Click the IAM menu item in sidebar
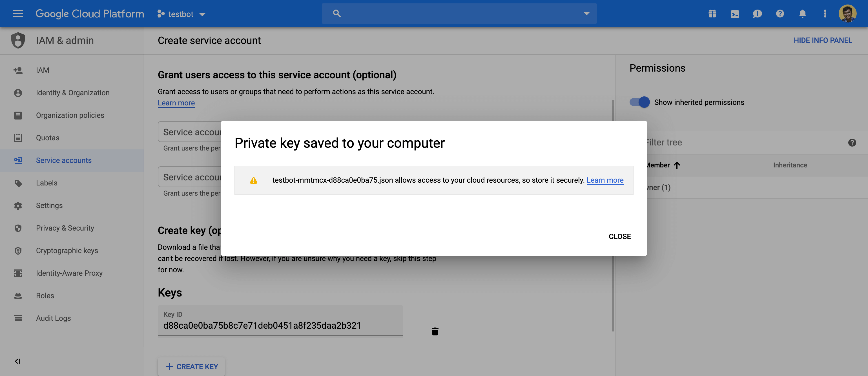Screen dimensions: 868x376 (43, 70)
